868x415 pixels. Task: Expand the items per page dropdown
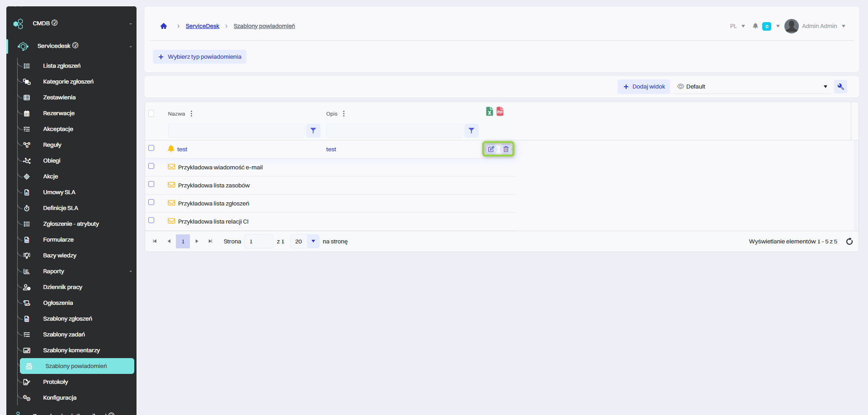point(313,241)
